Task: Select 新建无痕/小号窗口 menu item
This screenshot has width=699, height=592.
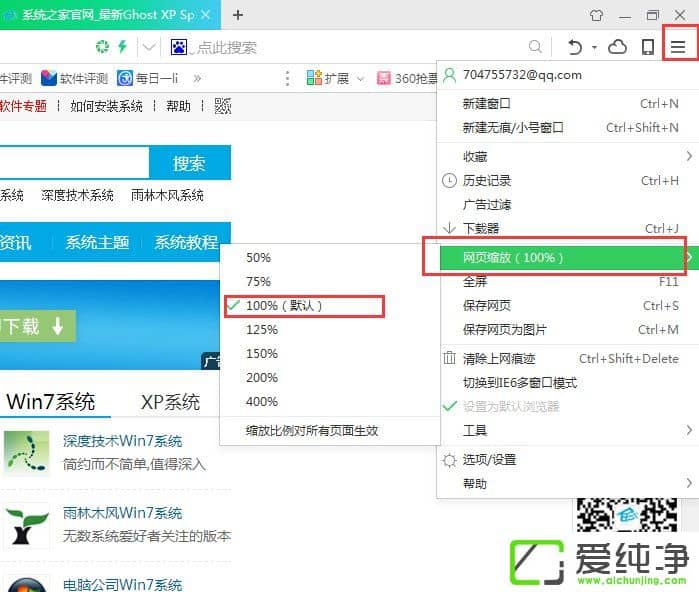Action: click(x=512, y=127)
